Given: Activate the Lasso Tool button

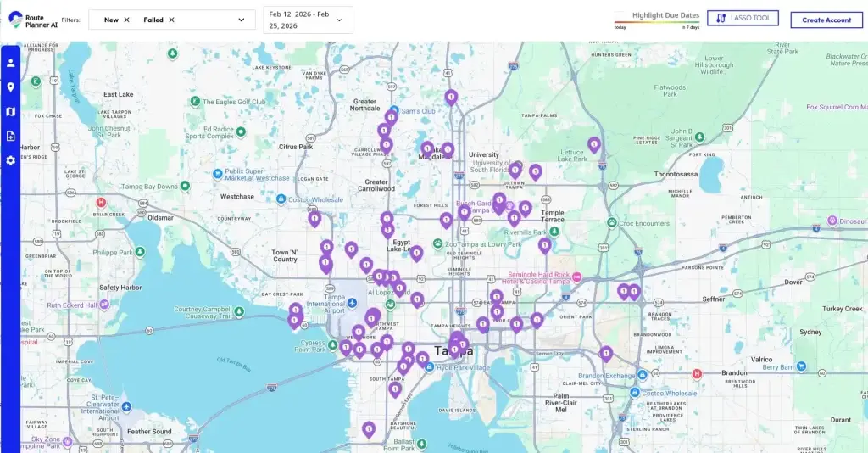Looking at the screenshot, I should [x=743, y=18].
